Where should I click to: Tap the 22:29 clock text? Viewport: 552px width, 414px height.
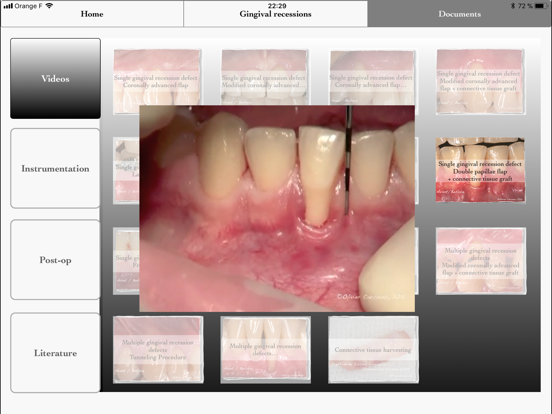click(x=277, y=6)
